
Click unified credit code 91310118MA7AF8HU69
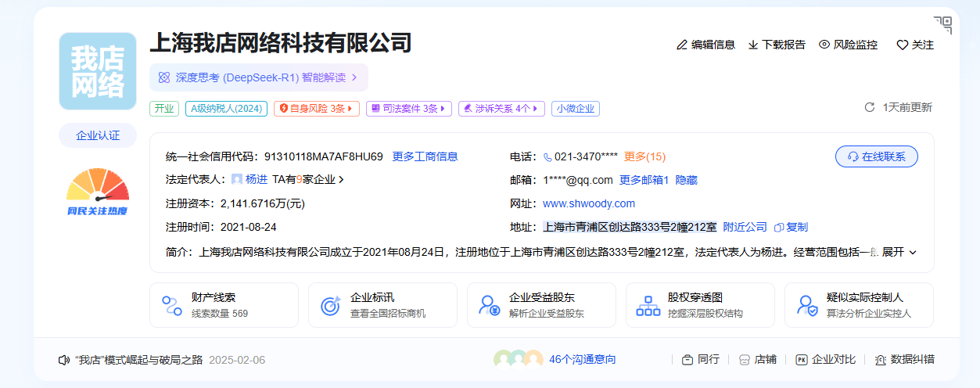click(x=324, y=156)
